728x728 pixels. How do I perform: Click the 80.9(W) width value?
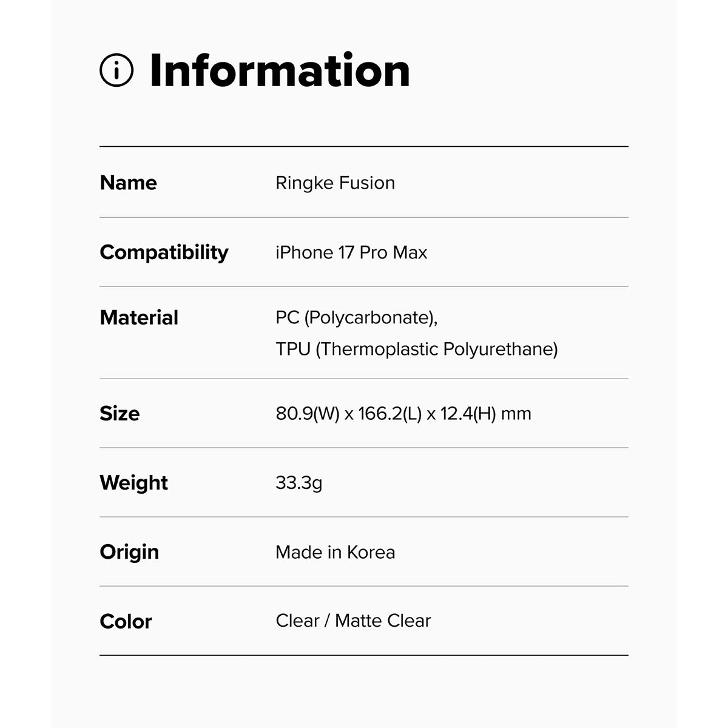coord(308,414)
